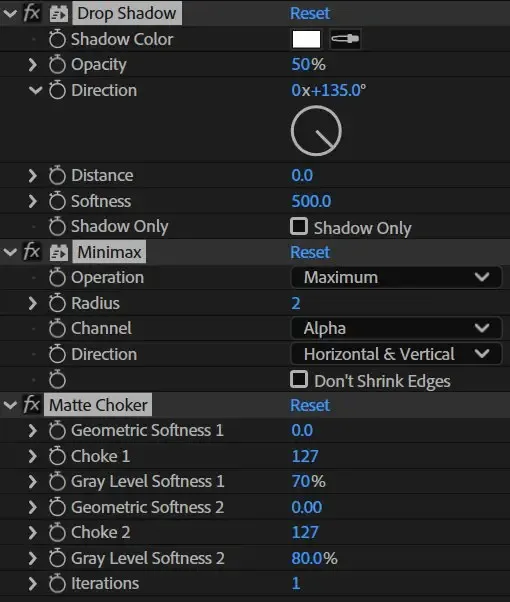Collapse the Drop Shadow Direction property
Viewport: 510px width, 602px height.
[35, 91]
